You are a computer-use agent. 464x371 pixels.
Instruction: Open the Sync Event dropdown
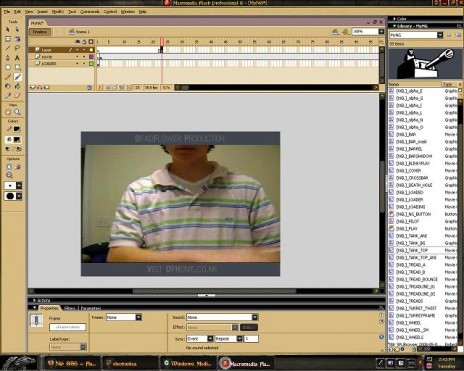point(210,338)
